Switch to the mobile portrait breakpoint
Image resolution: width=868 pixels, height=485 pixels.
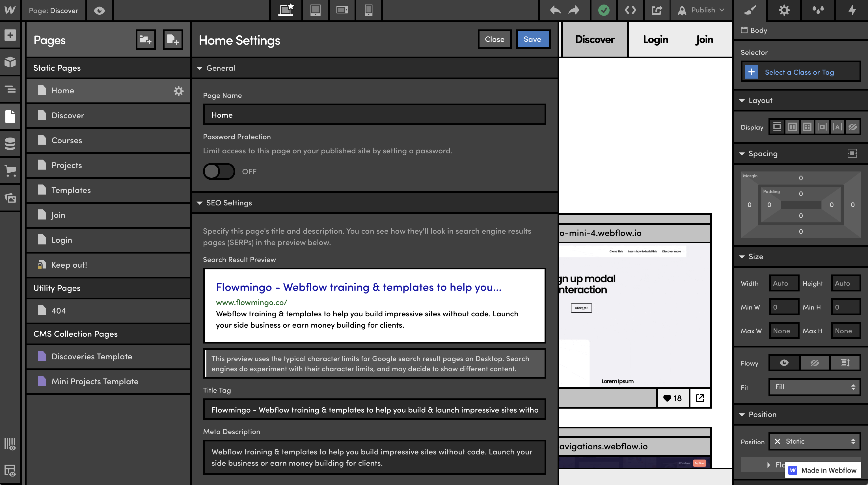368,10
